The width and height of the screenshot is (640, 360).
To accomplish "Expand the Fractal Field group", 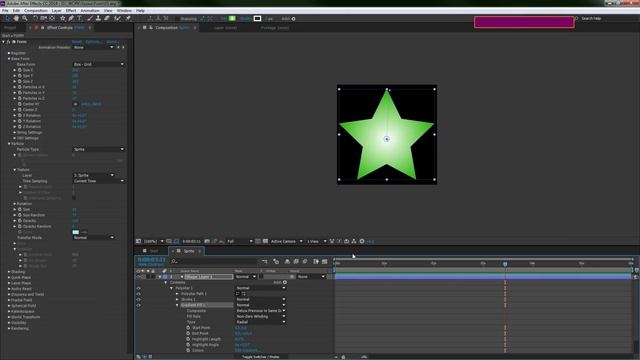I will click(9, 300).
